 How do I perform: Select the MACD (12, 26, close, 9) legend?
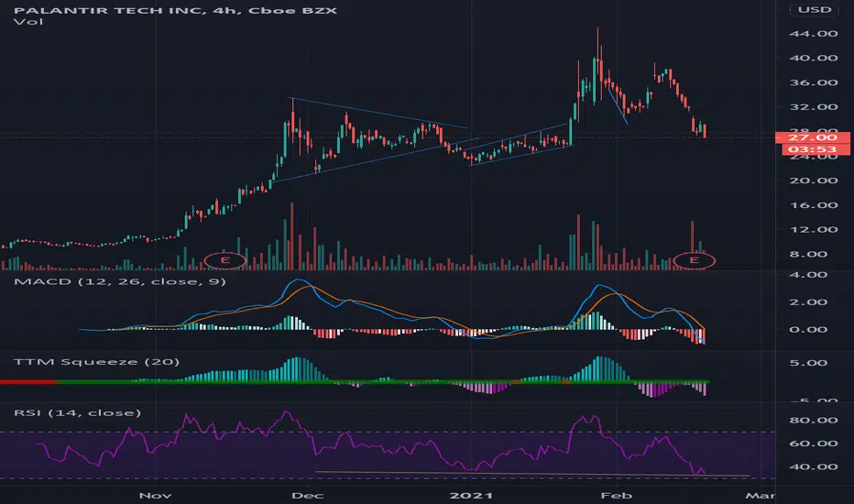(x=120, y=281)
